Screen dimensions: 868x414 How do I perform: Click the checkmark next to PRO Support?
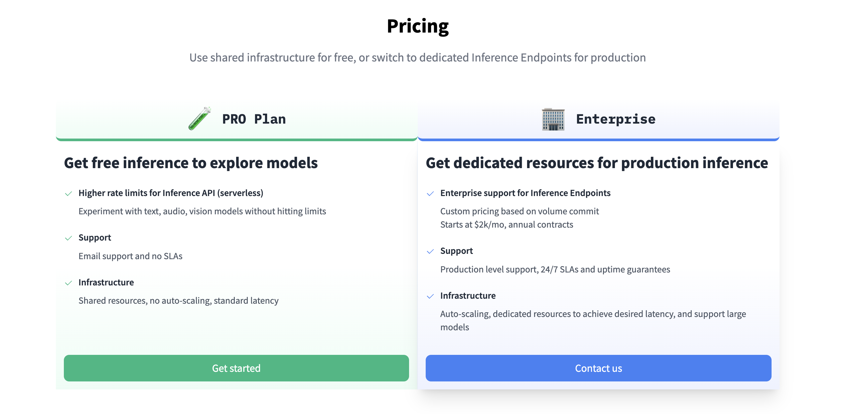pyautogui.click(x=69, y=238)
